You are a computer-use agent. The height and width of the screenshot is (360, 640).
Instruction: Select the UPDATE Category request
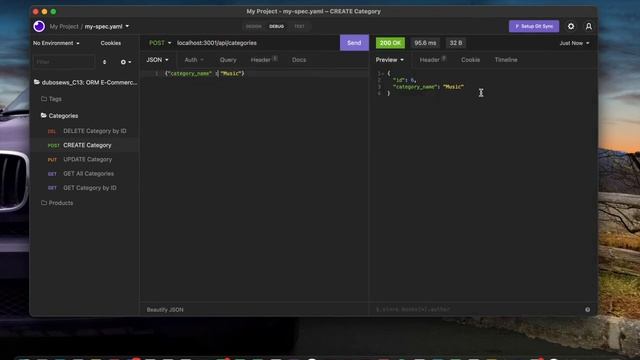(85, 160)
